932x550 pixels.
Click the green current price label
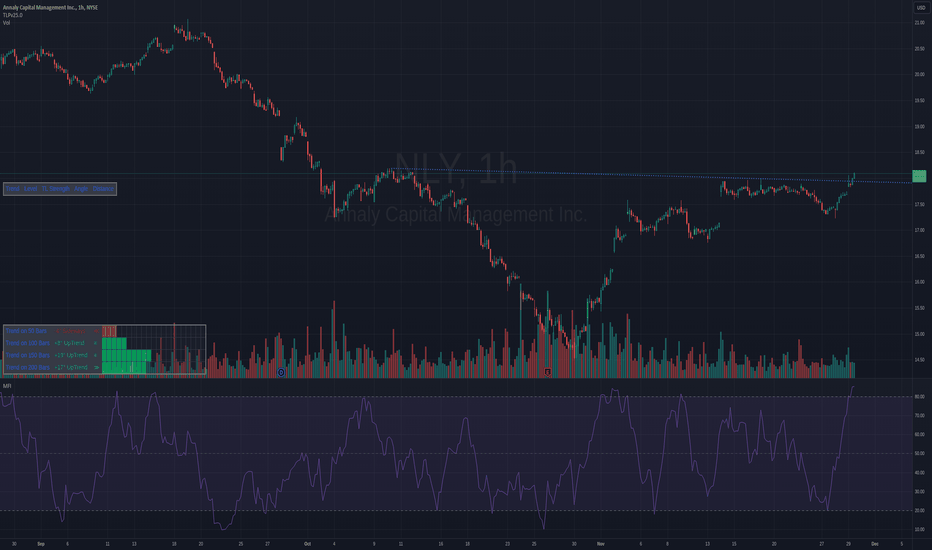tap(919, 176)
